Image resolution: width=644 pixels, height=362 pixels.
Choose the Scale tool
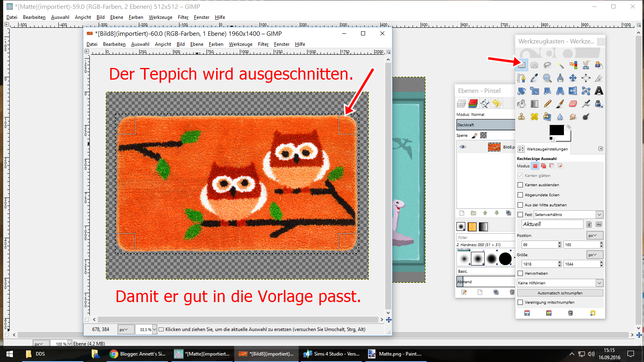[535, 91]
